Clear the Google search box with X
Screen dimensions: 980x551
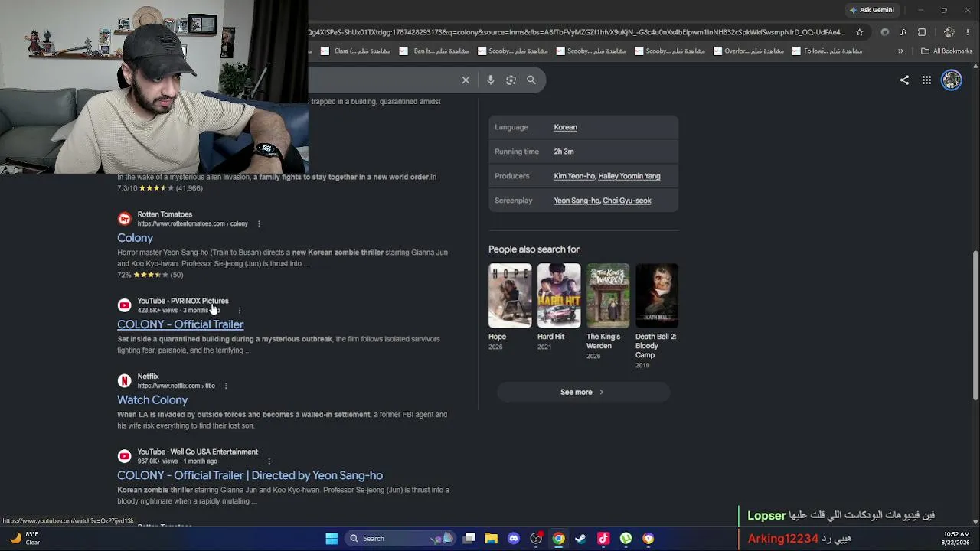(x=465, y=80)
